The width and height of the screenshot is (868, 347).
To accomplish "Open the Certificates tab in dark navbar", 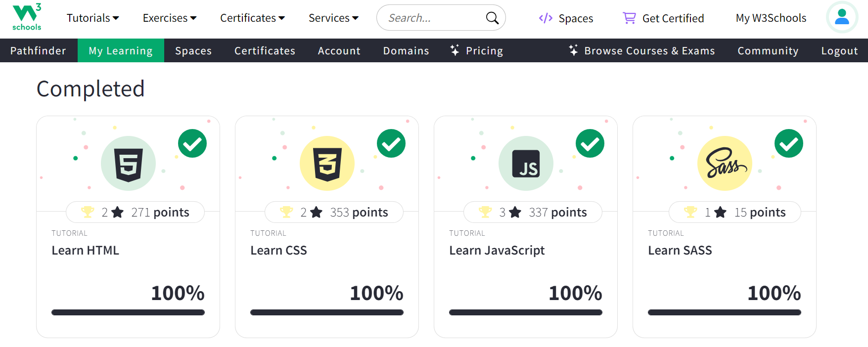I will coord(265,50).
